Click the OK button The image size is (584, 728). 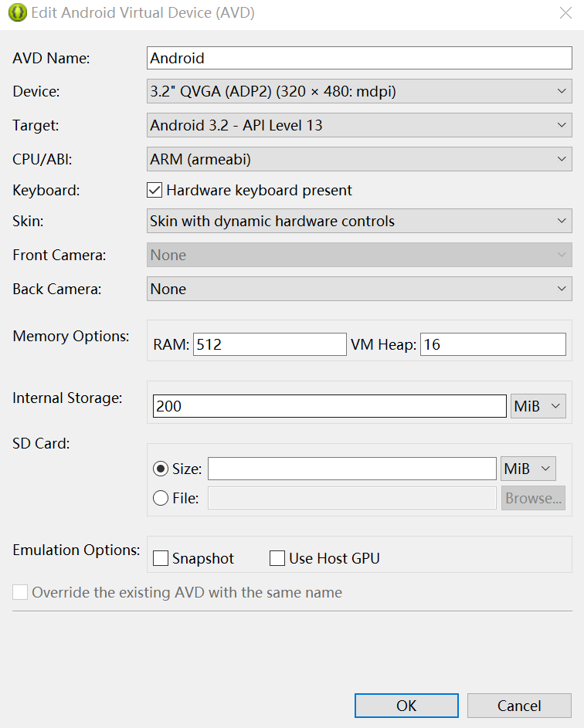pos(406,706)
